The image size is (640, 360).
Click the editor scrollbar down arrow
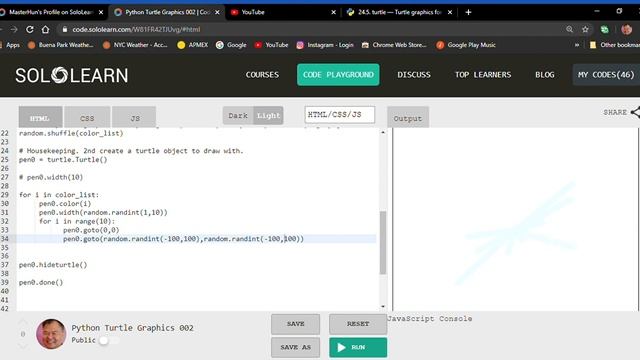pyautogui.click(x=383, y=307)
